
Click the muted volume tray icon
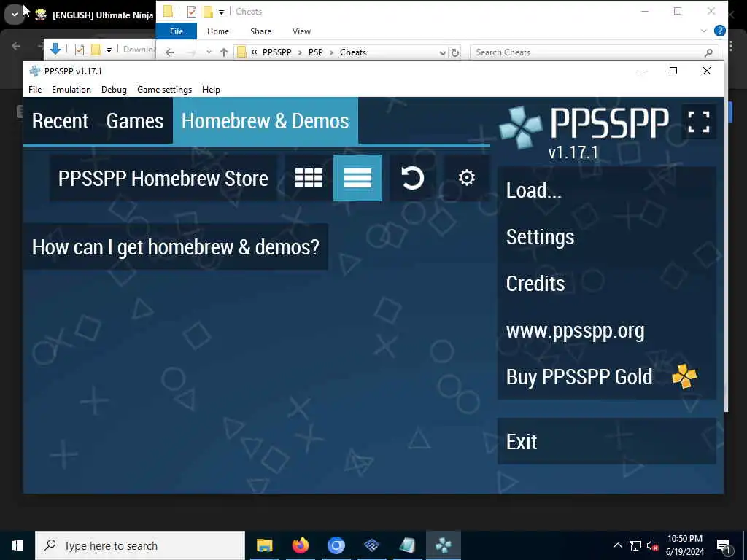652,545
